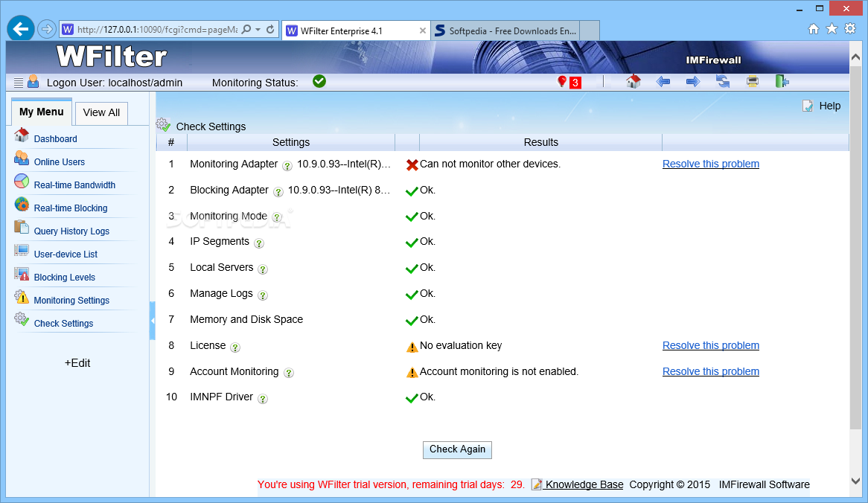This screenshot has height=503, width=868.
Task: Reload page using address bar refresh button
Action: coord(270,29)
